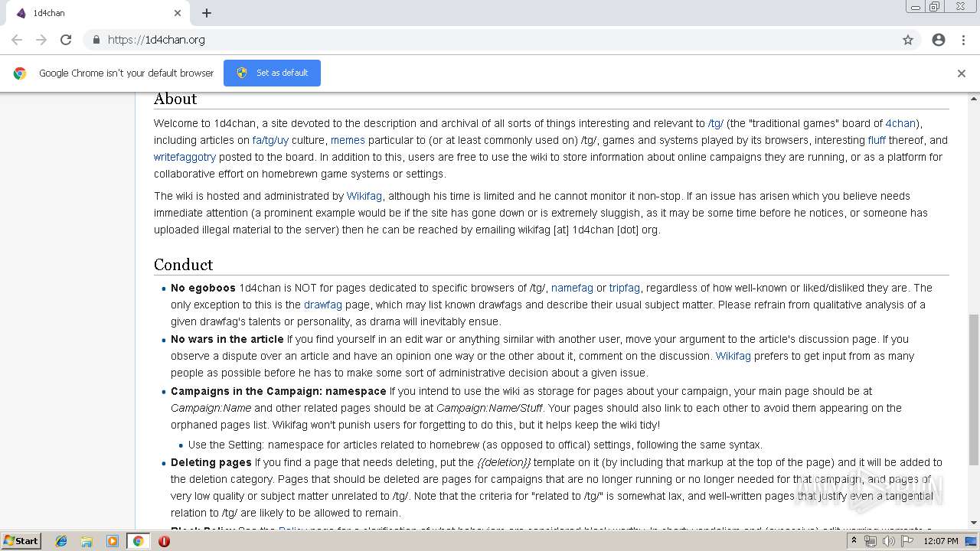This screenshot has height=551, width=980.
Task: Dismiss the default browser notification bar
Action: tap(962, 73)
